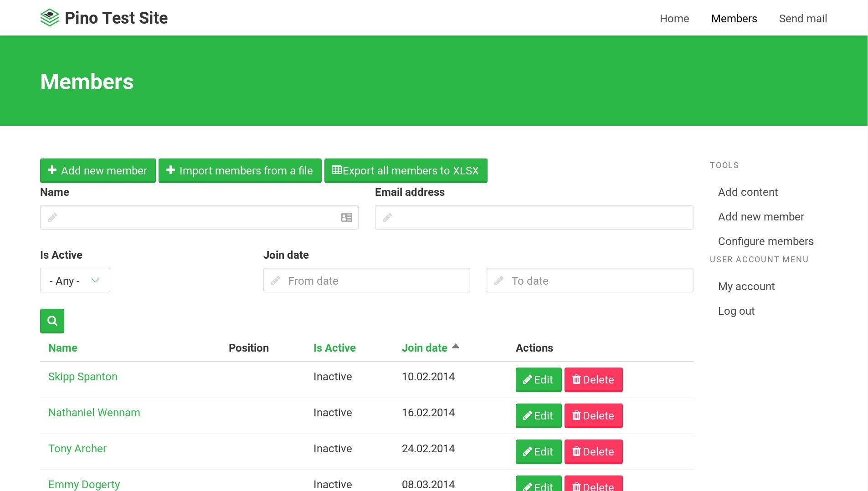Click the plus icon on Add new member
Viewport: 868px width, 491px height.
coord(52,170)
